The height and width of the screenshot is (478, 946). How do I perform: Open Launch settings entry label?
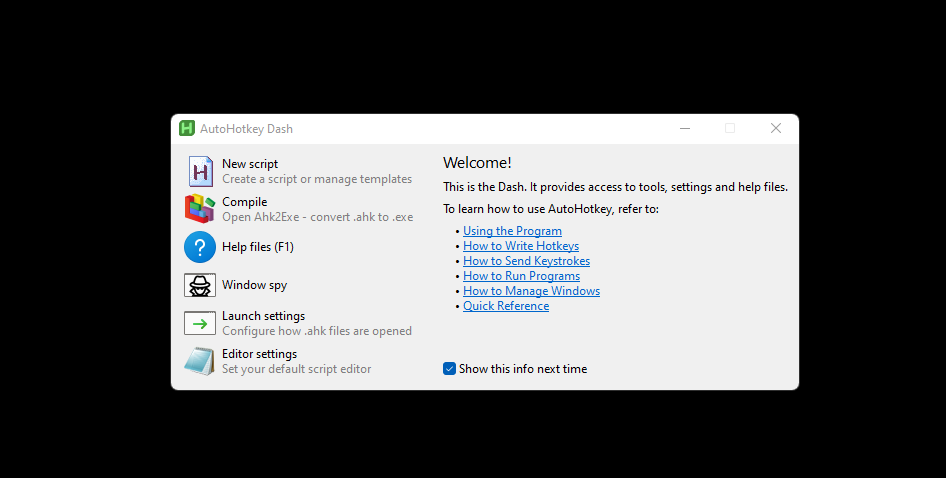pos(263,316)
